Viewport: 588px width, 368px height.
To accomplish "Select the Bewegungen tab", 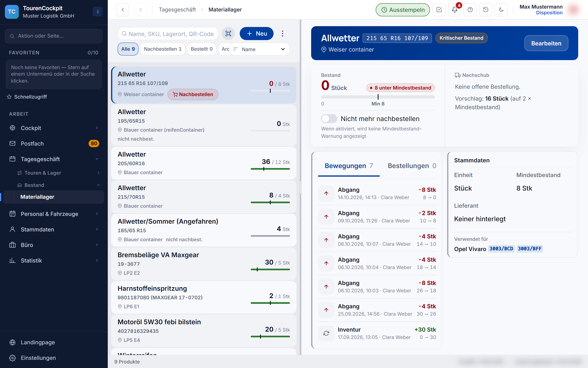I will tap(349, 166).
